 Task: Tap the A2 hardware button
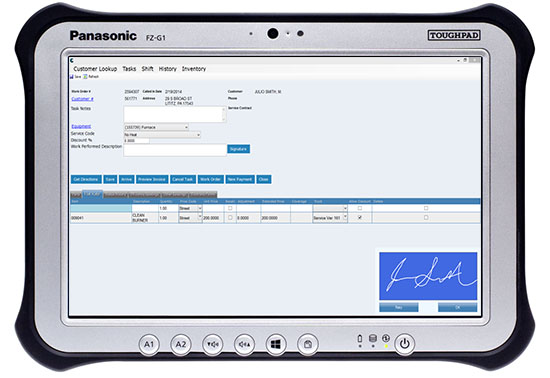pos(181,344)
